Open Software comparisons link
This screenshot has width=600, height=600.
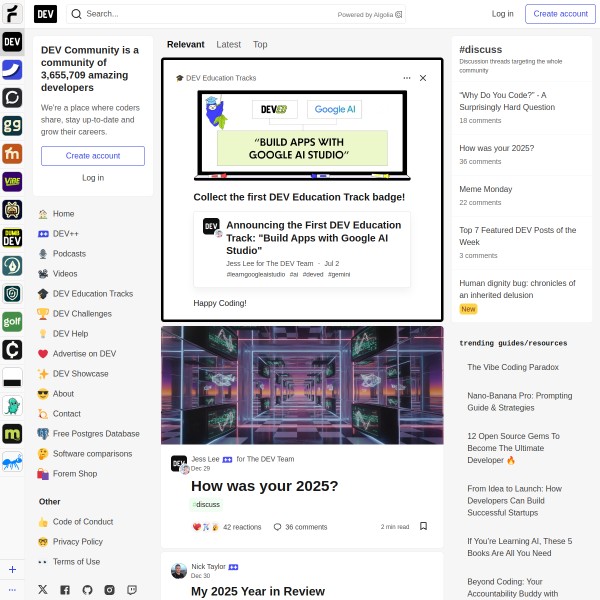[93, 453]
